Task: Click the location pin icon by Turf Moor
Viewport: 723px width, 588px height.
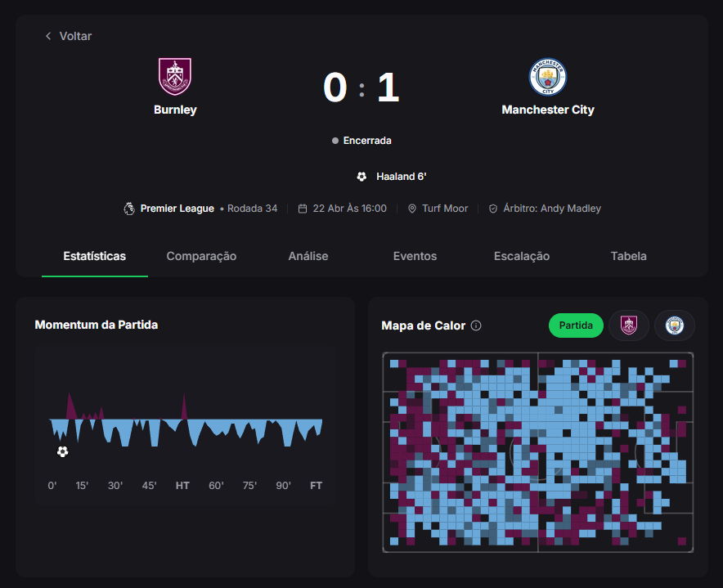Action: pyautogui.click(x=411, y=209)
